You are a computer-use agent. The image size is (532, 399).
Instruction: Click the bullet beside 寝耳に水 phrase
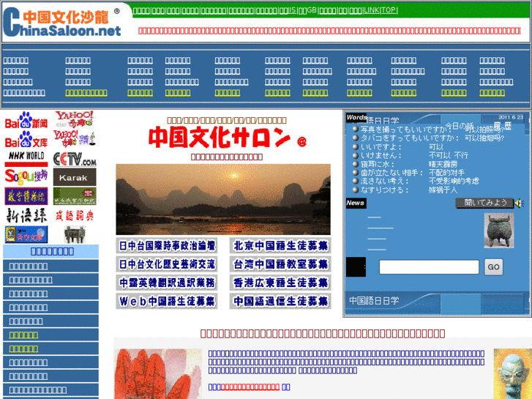pyautogui.click(x=355, y=164)
